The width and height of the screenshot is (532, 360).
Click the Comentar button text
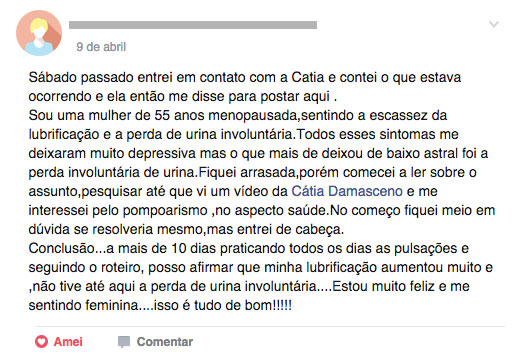coord(165,341)
